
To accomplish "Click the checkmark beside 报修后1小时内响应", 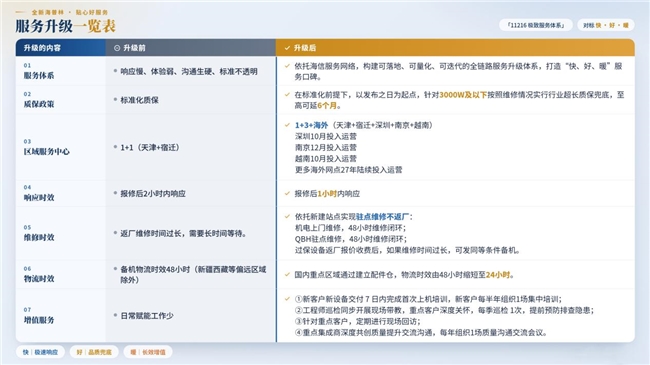I will 287,193.
